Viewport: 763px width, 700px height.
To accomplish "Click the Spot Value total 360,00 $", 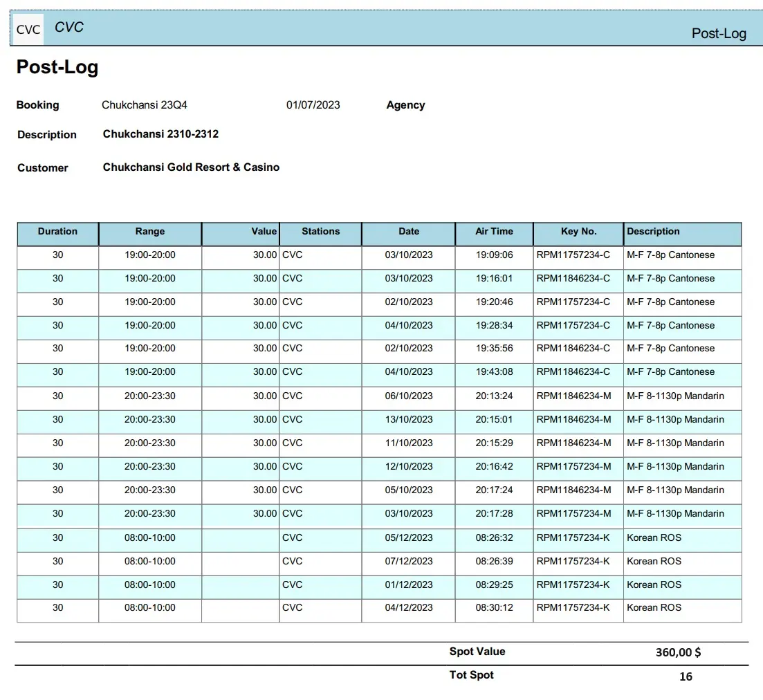I will coord(678,652).
